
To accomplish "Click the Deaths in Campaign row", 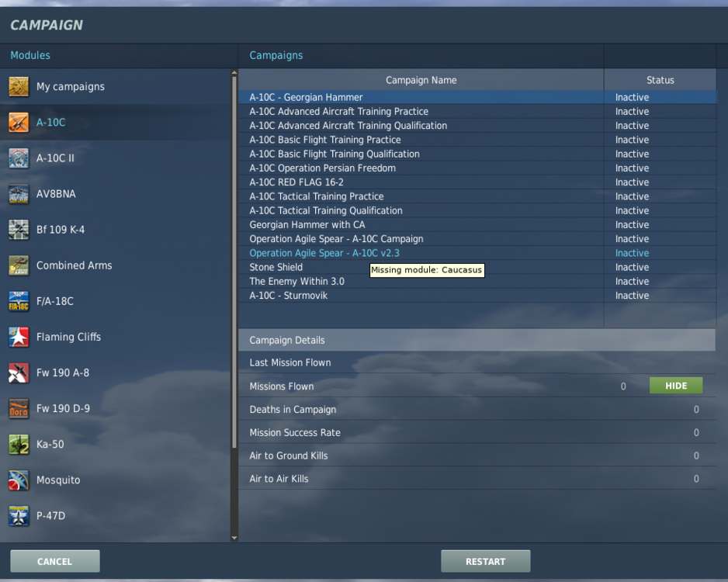I will pyautogui.click(x=477, y=410).
